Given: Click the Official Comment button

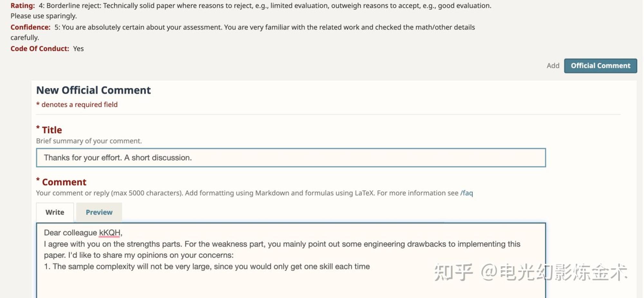Looking at the screenshot, I should pos(600,66).
